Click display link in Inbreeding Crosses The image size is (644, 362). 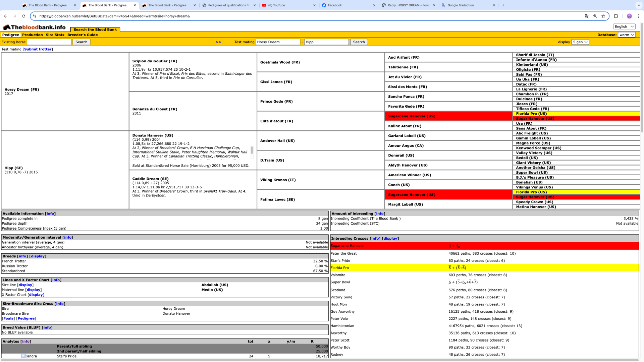pyautogui.click(x=390, y=239)
